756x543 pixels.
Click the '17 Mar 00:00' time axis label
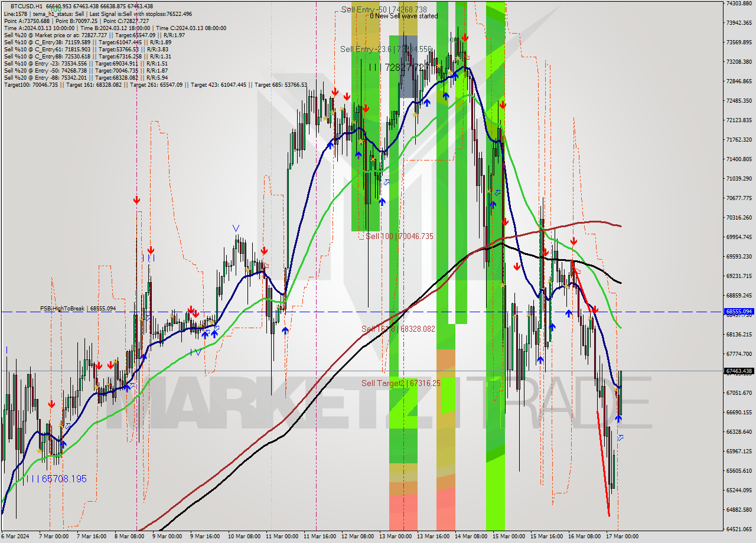pos(621,537)
